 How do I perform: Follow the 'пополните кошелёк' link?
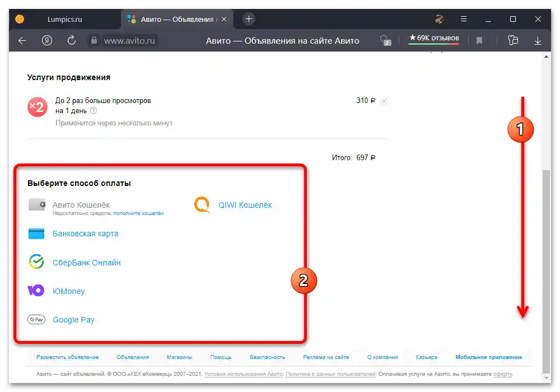point(138,213)
